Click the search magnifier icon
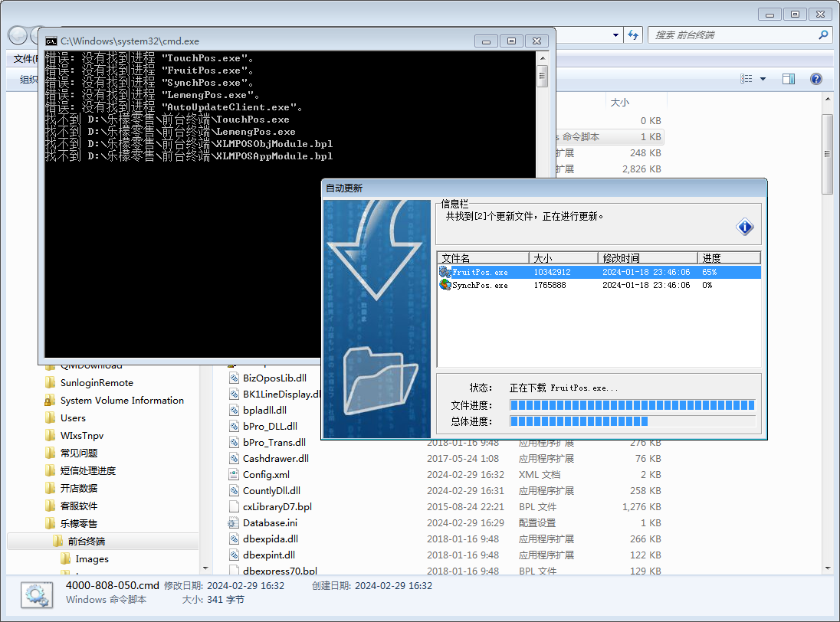This screenshot has width=840, height=622. (823, 34)
